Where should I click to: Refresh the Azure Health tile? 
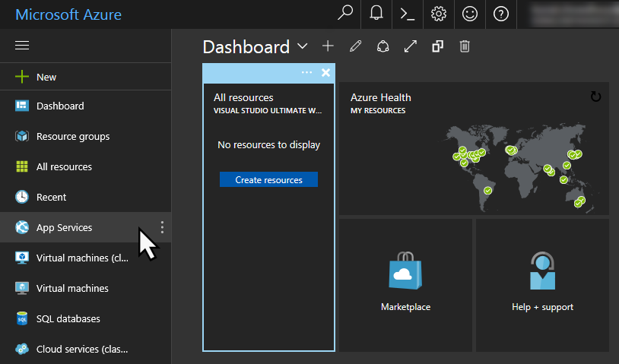coord(595,97)
